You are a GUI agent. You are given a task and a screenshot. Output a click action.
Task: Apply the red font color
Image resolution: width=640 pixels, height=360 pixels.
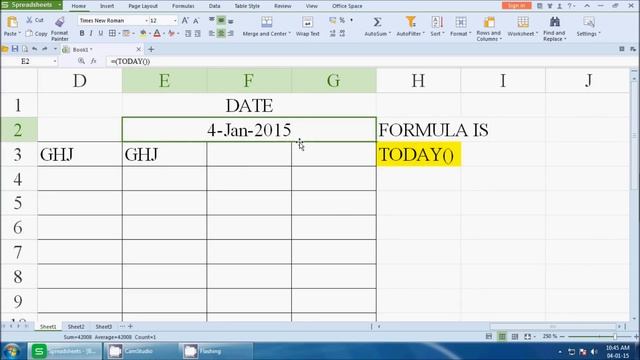click(157, 33)
